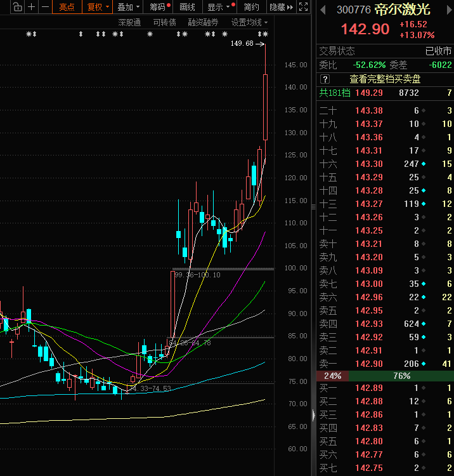Viewport: 454px width, 476px height.
Task: Click the 已收市 trading status text
Action: 439,51
